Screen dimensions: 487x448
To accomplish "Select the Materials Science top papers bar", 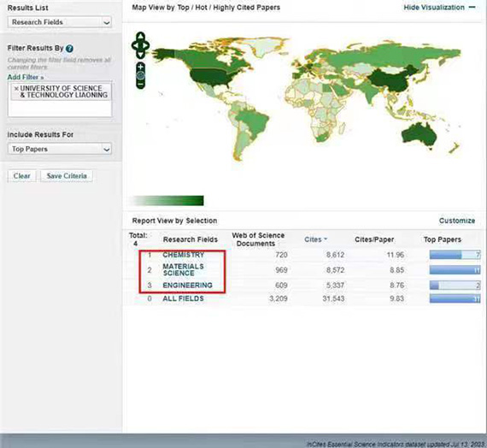I will click(455, 270).
